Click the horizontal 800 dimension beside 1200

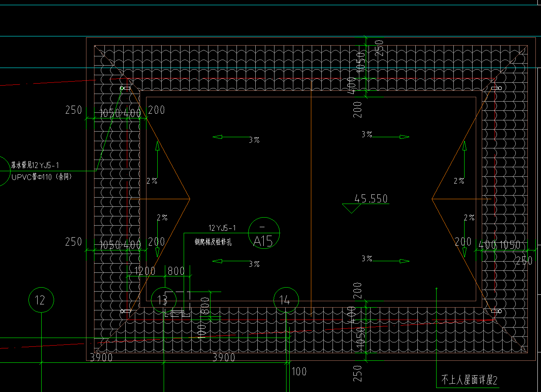[x=176, y=271]
